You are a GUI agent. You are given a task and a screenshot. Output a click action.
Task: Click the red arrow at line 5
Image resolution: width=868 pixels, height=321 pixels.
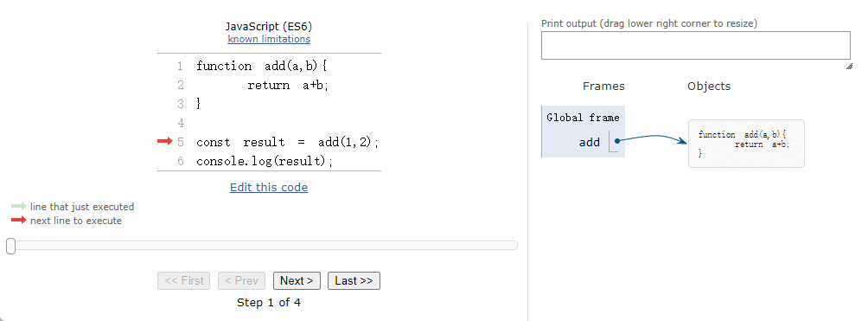click(x=165, y=142)
